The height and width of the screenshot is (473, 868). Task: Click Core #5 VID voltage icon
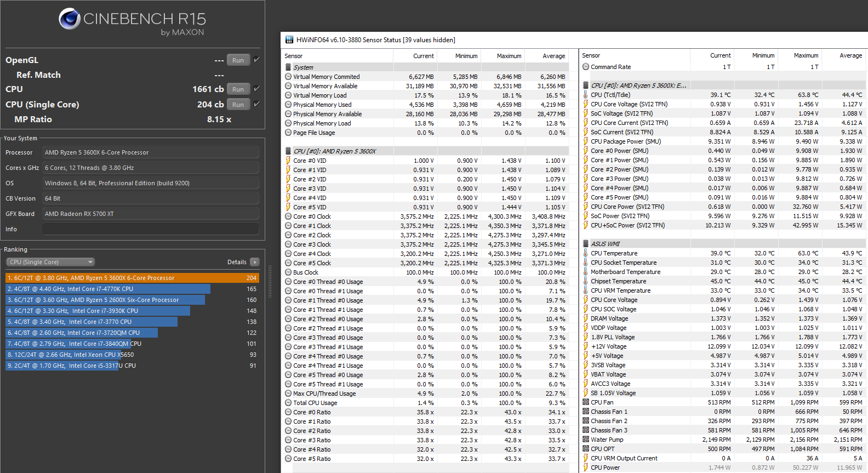288,207
